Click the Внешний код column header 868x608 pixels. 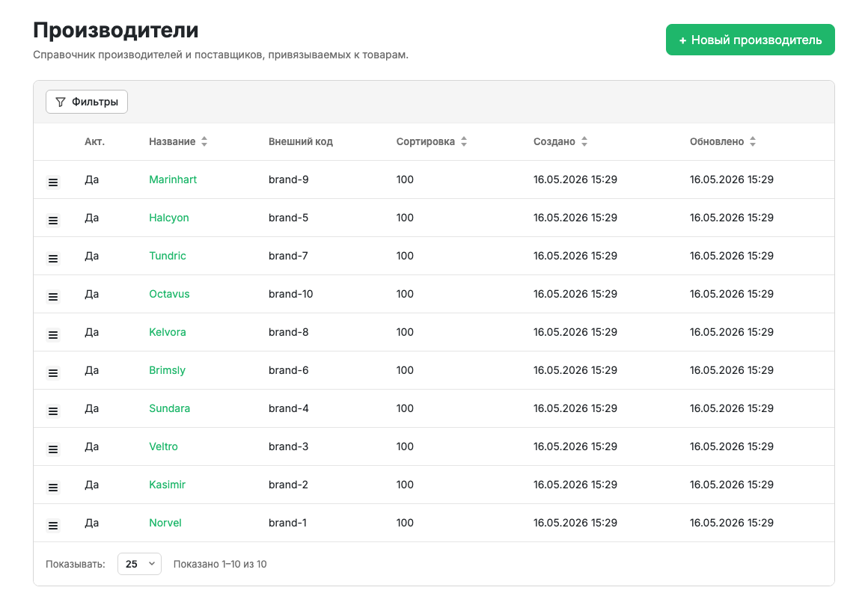[301, 141]
